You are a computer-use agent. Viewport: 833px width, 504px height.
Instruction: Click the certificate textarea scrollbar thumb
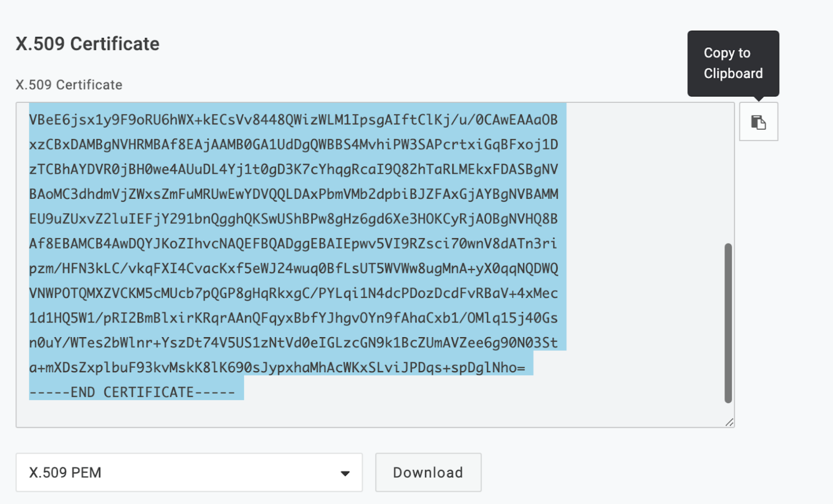[x=728, y=323]
